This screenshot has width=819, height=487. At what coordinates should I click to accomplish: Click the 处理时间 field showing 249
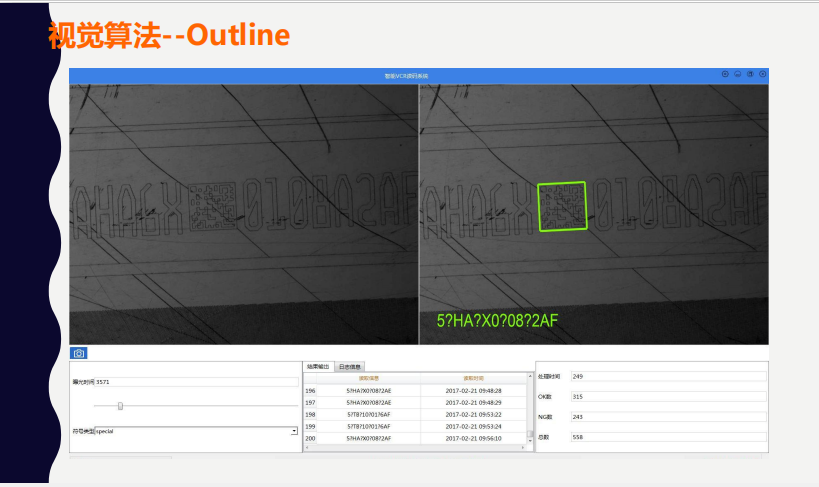click(667, 376)
